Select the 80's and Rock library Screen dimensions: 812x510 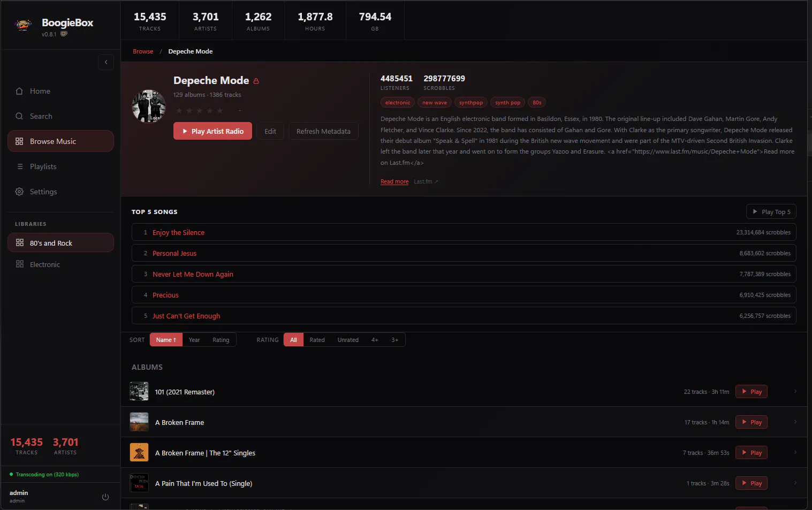pyautogui.click(x=60, y=242)
